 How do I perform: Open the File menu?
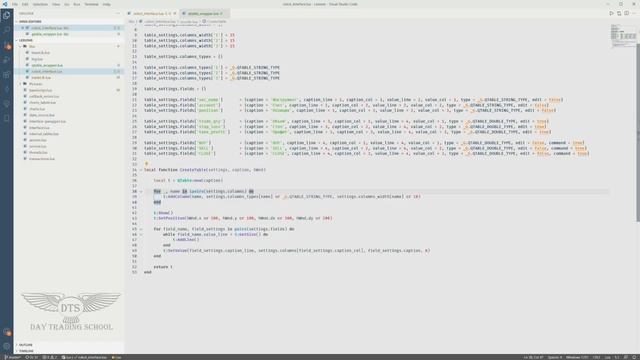15,4
